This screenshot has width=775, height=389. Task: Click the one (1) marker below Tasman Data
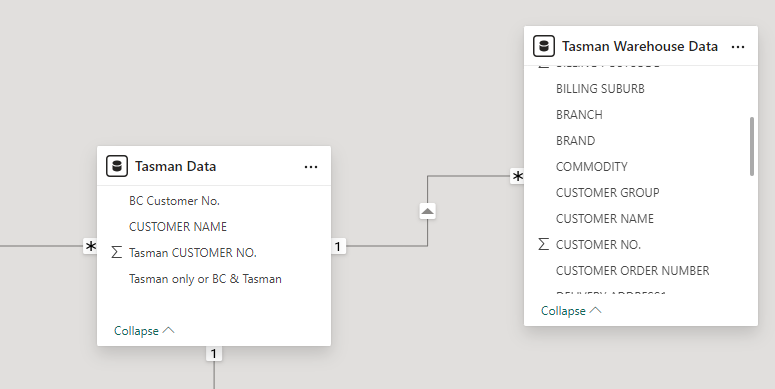tap(214, 353)
